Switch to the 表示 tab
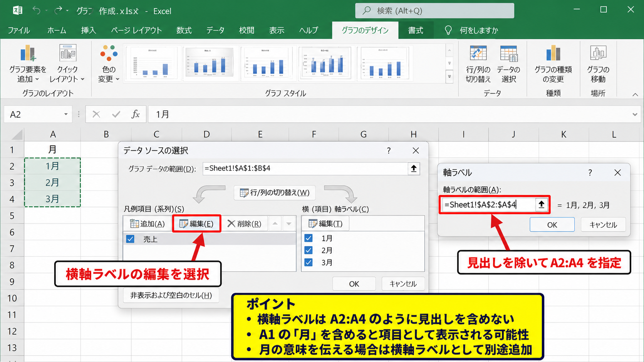 [x=277, y=30]
